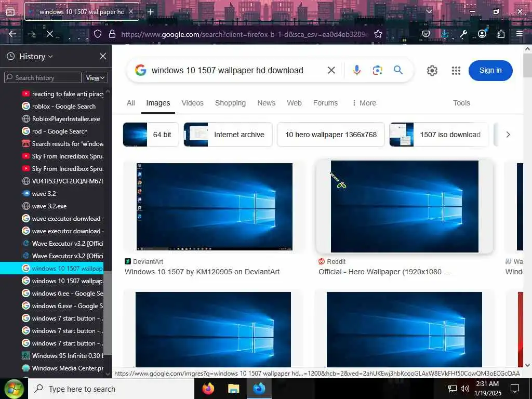This screenshot has height=399, width=532.
Task: Click the taskbar Type here to search box
Action: click(111, 389)
